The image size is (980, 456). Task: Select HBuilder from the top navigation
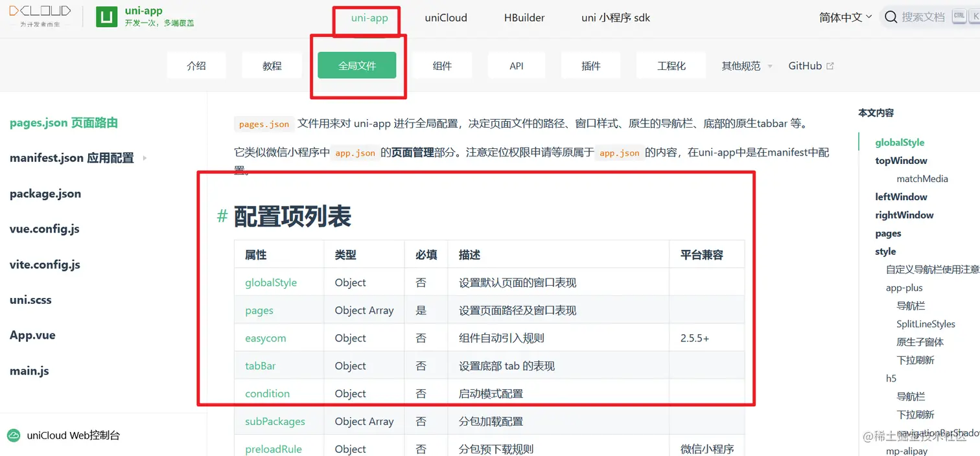coord(524,17)
